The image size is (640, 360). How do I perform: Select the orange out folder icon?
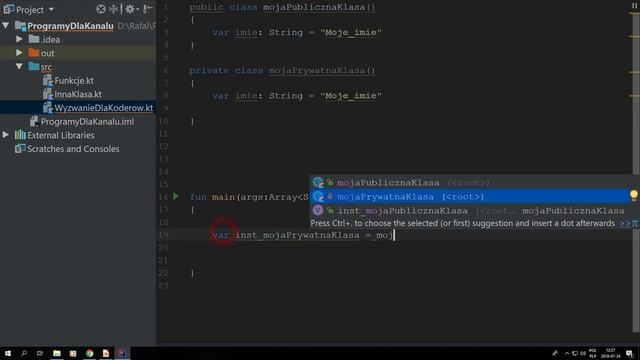click(34, 53)
